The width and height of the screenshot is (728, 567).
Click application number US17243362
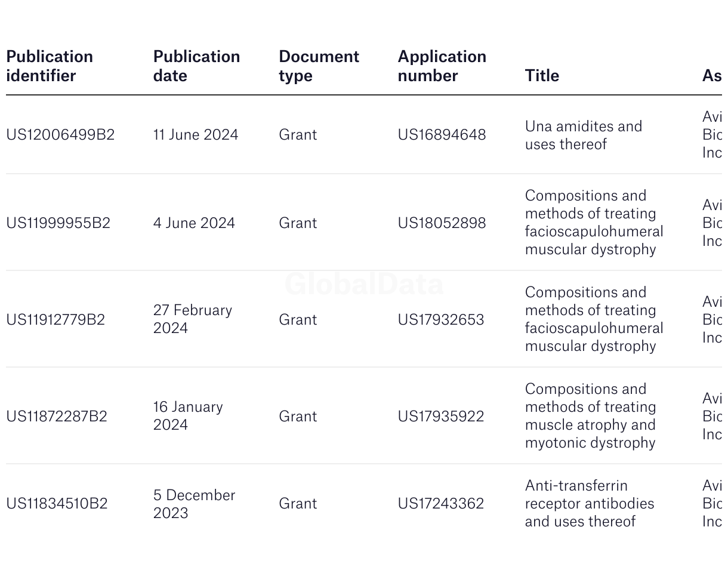441,504
